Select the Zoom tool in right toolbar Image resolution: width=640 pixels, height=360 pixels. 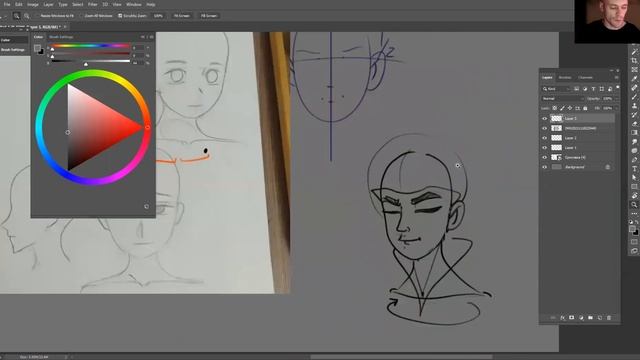click(x=634, y=204)
